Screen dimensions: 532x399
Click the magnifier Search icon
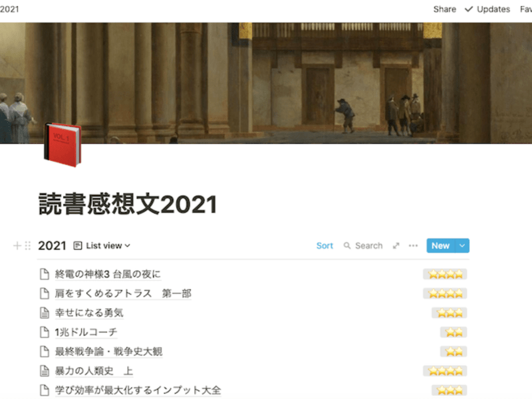click(x=347, y=245)
